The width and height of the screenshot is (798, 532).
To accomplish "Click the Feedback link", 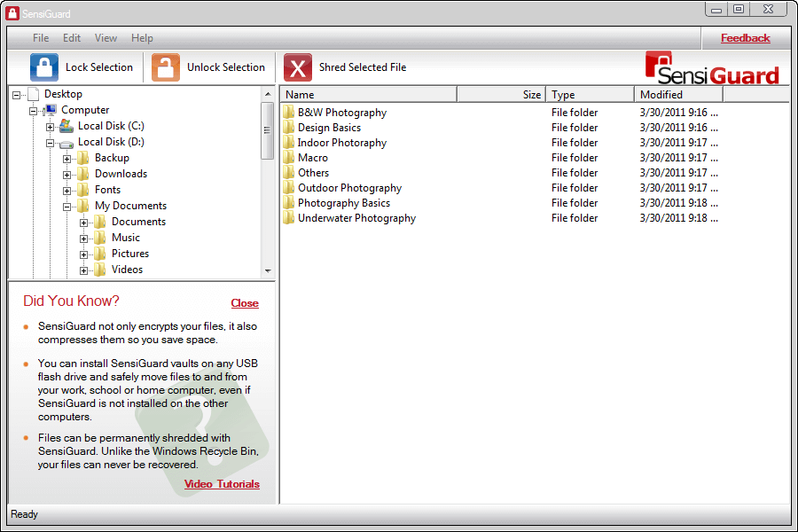I will tap(745, 38).
